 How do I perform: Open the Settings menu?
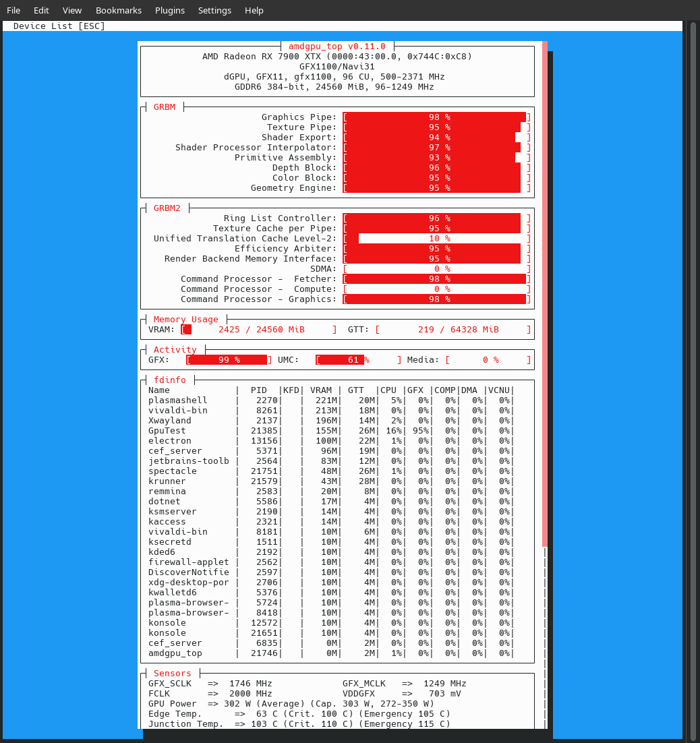214,10
